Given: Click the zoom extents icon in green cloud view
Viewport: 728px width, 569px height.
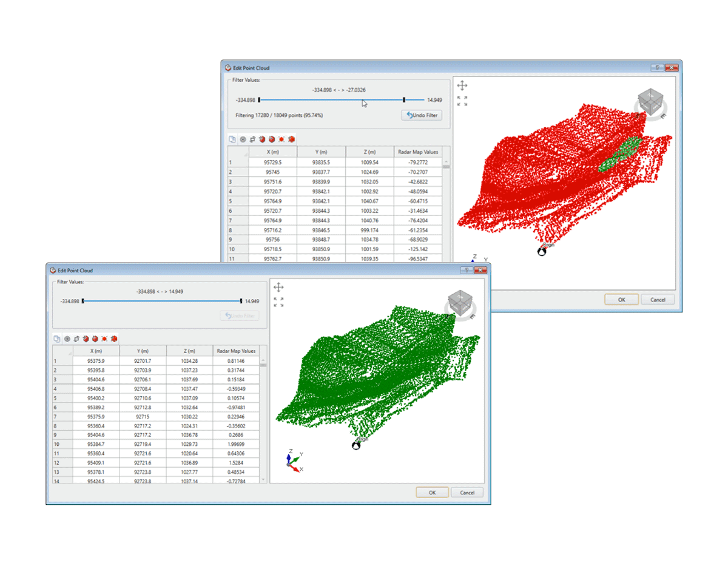Looking at the screenshot, I should click(x=278, y=301).
